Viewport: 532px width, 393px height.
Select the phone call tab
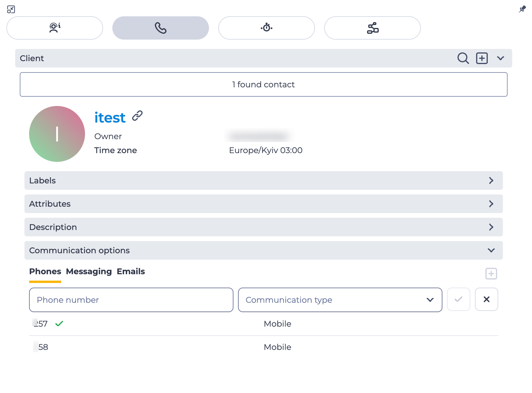click(x=161, y=28)
